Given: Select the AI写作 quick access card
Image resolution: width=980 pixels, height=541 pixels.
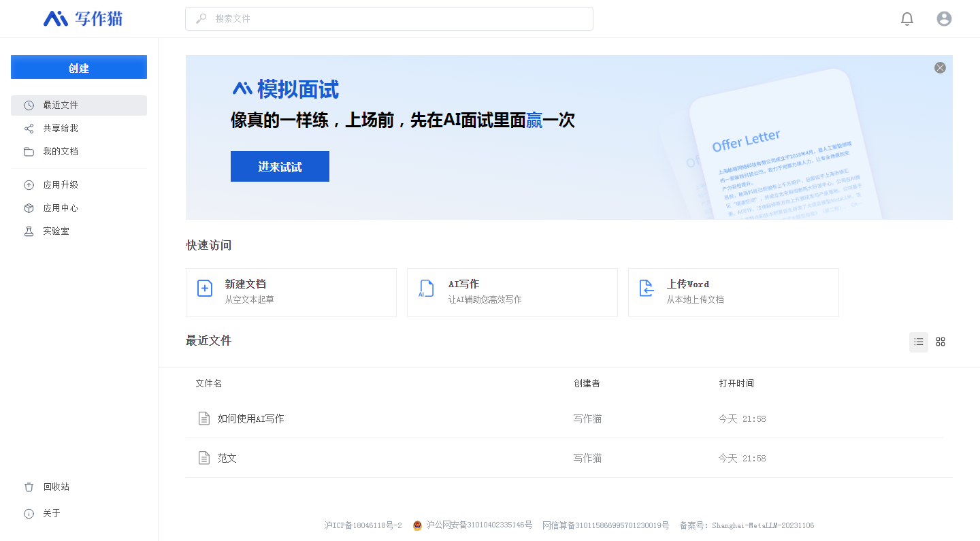Looking at the screenshot, I should pos(512,293).
